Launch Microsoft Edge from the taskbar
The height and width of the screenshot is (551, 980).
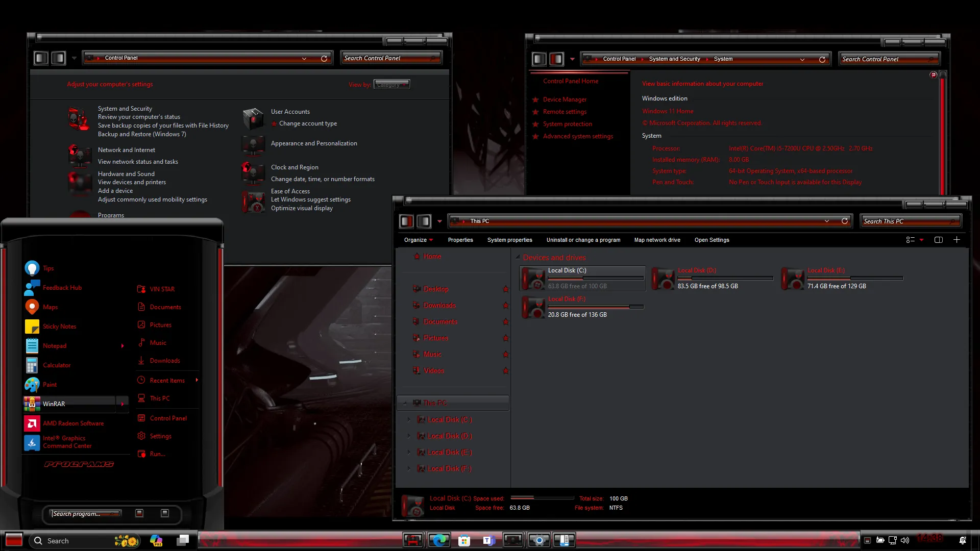pos(438,540)
